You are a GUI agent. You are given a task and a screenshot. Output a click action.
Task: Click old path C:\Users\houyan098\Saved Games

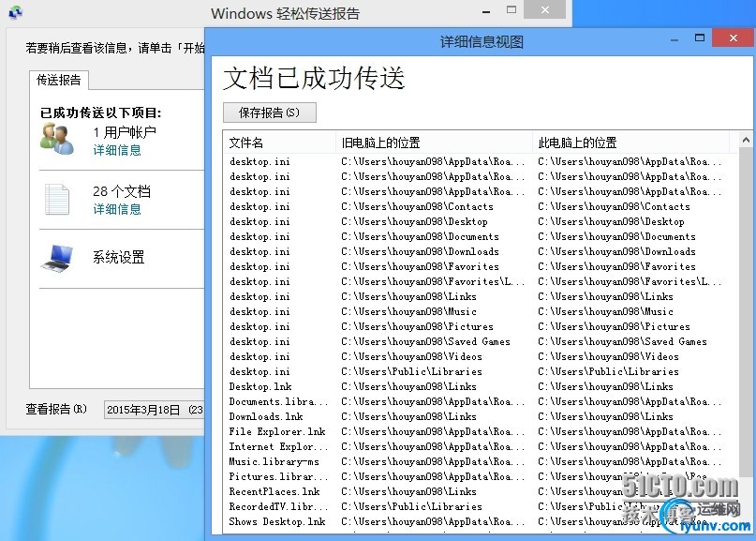(425, 341)
